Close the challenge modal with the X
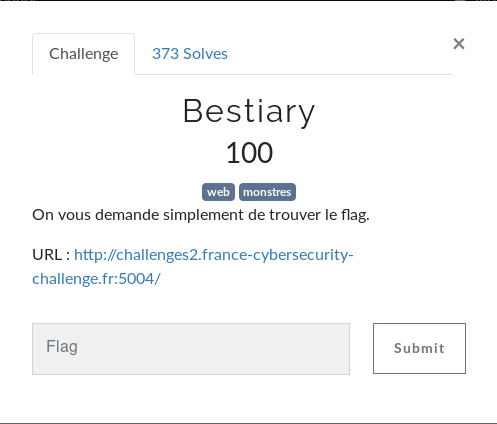Screen dimensions: 497x424 tap(459, 44)
